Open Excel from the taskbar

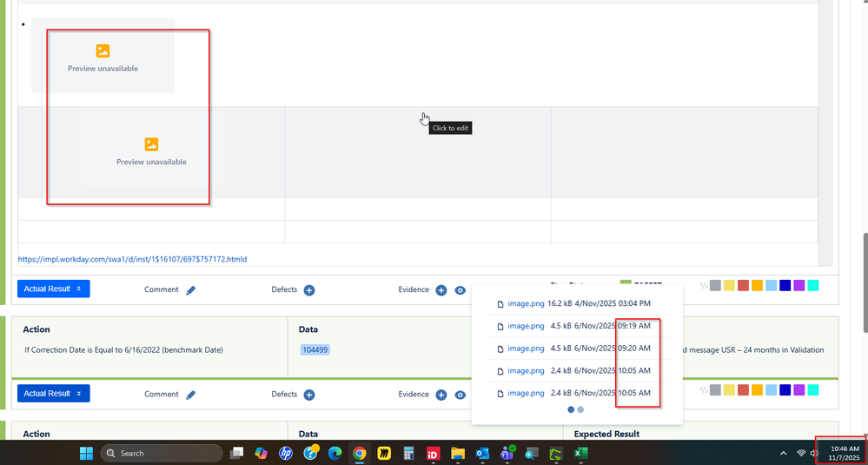(x=580, y=454)
